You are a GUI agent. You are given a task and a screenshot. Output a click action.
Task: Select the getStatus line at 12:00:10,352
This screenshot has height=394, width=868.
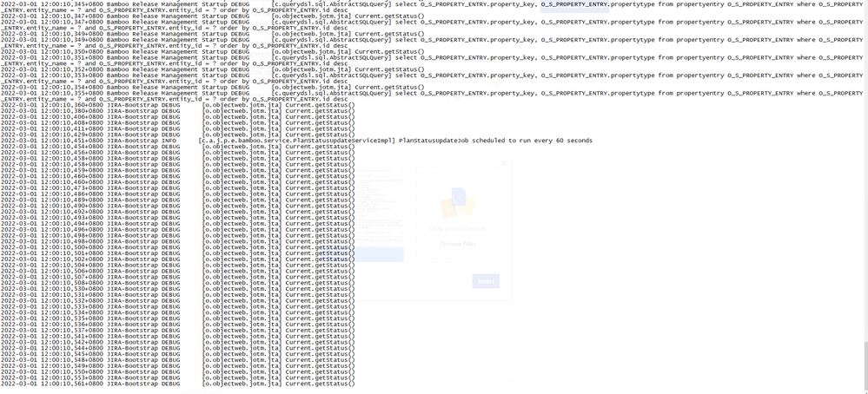[x=213, y=69]
